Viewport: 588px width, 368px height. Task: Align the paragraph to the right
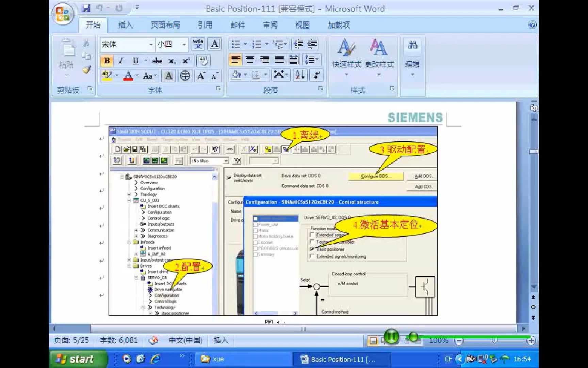tap(264, 60)
